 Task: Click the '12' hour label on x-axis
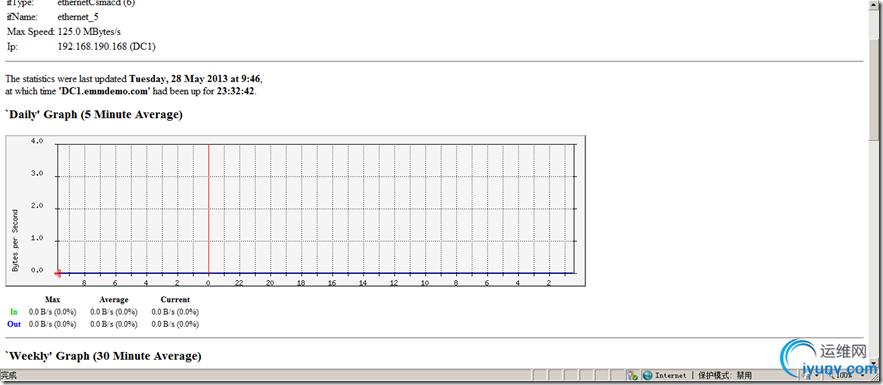point(394,283)
